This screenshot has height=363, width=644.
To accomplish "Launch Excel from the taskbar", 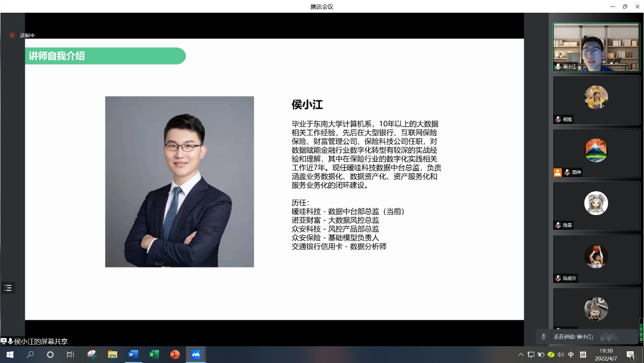I will pos(154,354).
